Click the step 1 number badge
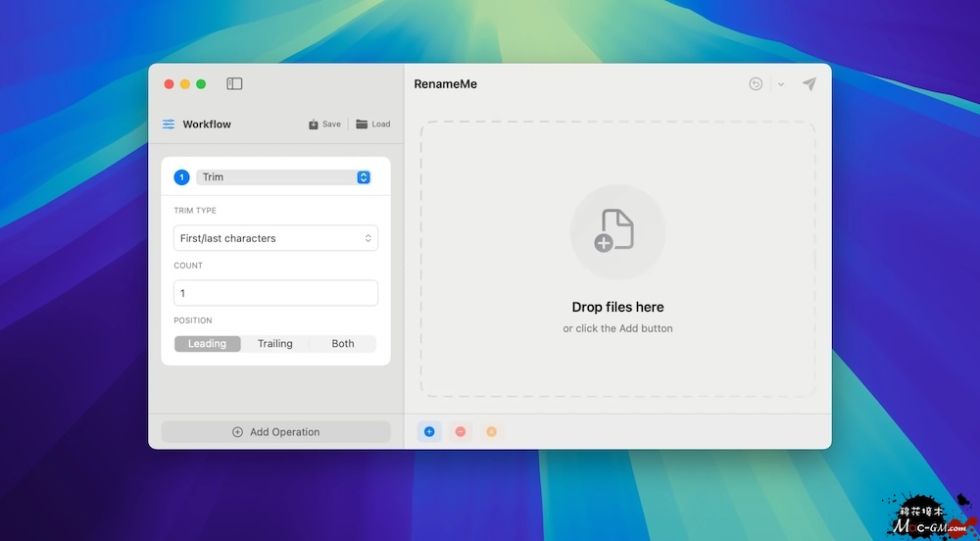 (x=181, y=177)
